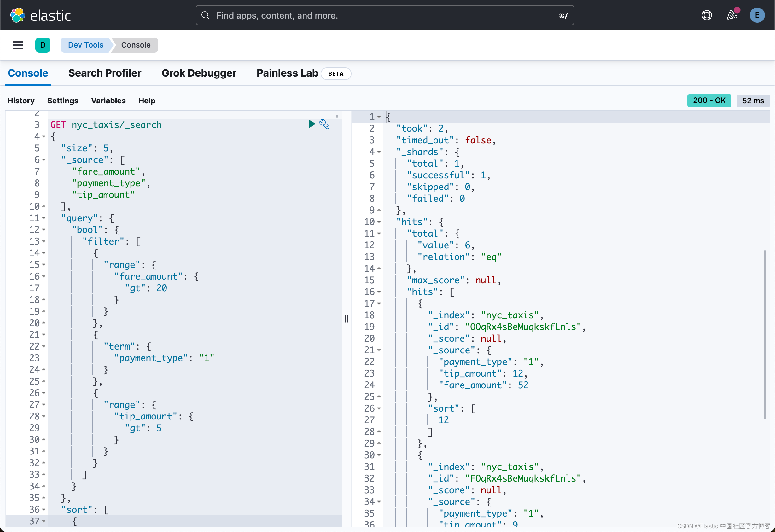
Task: Open the History panel
Action: point(21,101)
